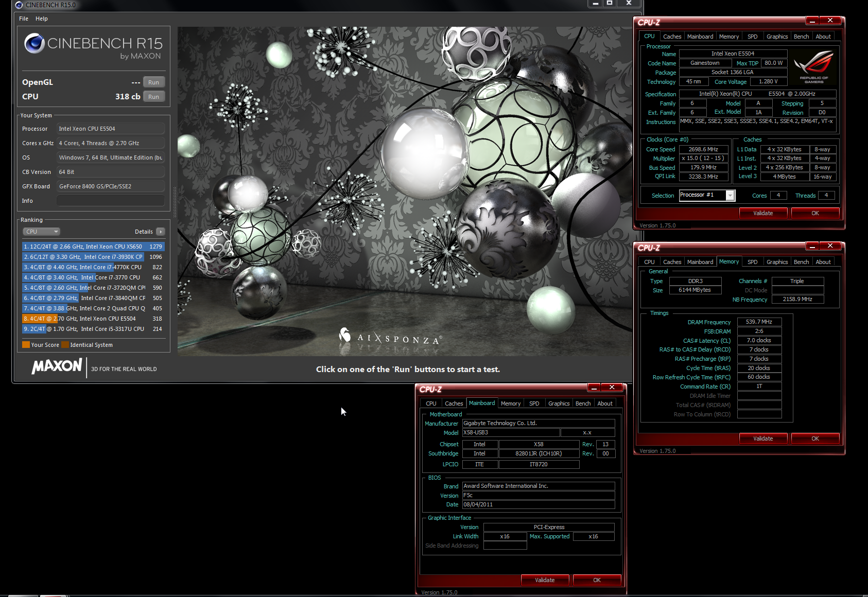Image resolution: width=868 pixels, height=597 pixels.
Task: Open Memory tab in top CPU-Z window
Action: pos(729,37)
